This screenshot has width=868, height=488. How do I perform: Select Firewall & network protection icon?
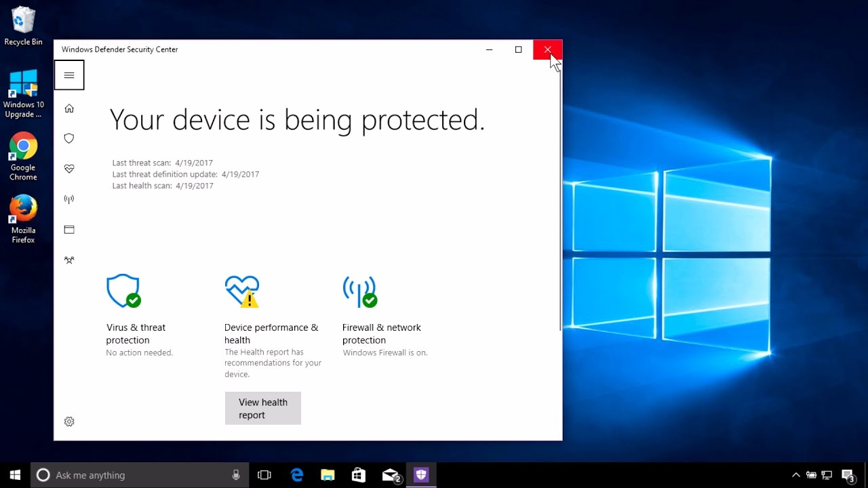[x=359, y=290]
